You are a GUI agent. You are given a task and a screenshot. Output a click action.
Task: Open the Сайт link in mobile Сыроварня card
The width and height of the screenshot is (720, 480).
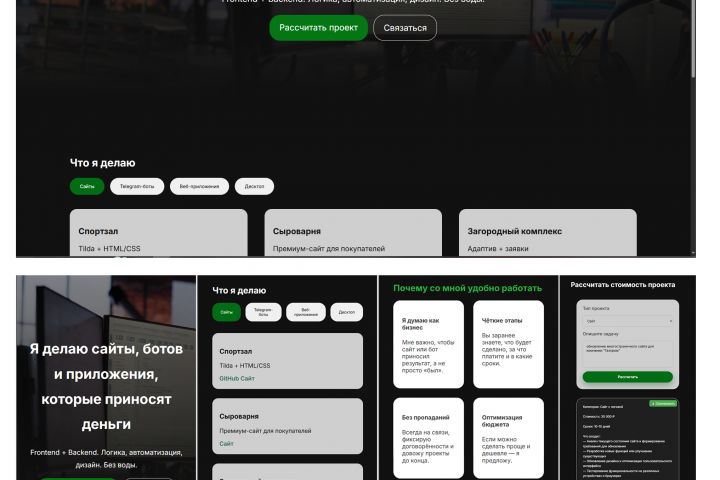click(x=226, y=444)
